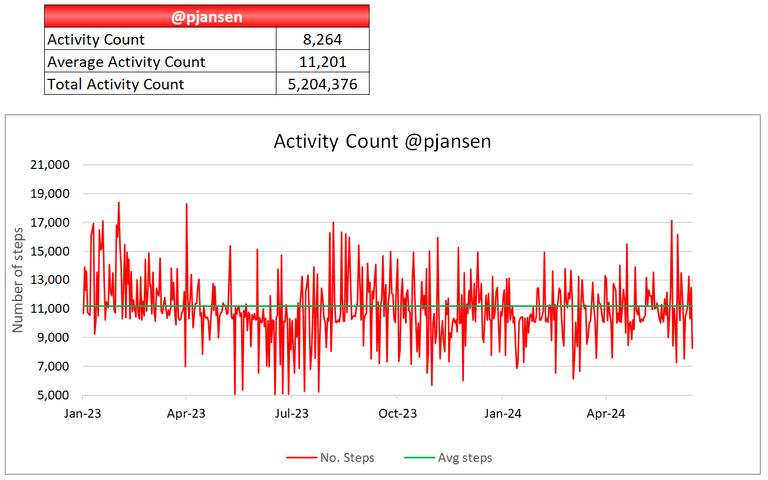
Task: Click the 5,000 y-axis label
Action: 53,395
